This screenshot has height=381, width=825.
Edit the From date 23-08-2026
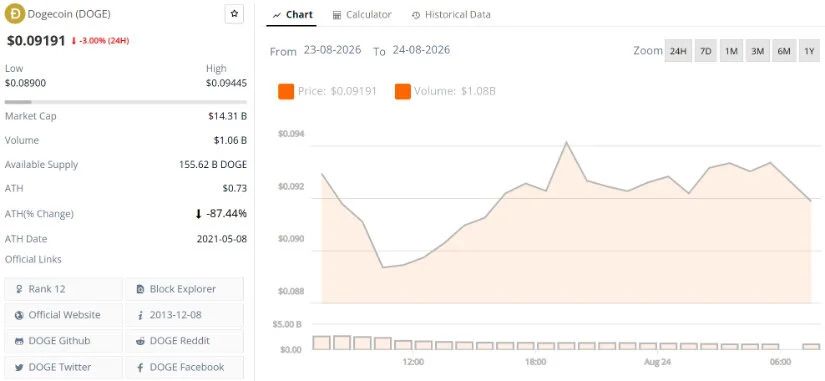(332, 50)
